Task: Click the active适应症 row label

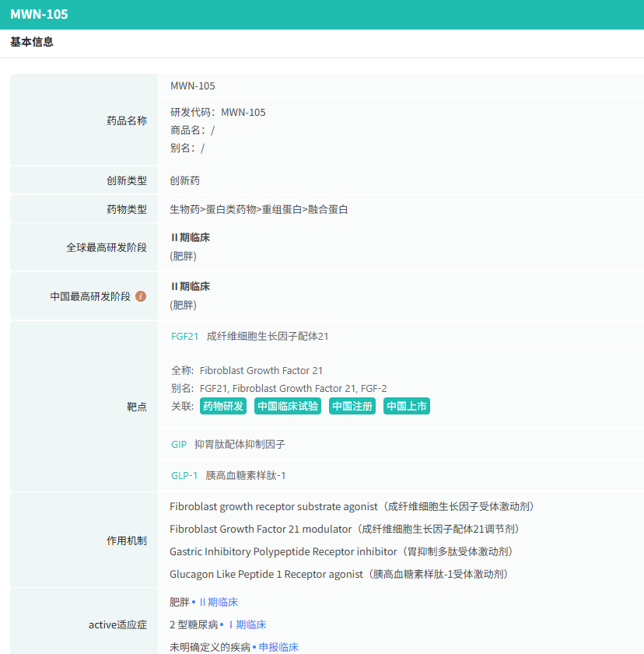Action: click(117, 624)
